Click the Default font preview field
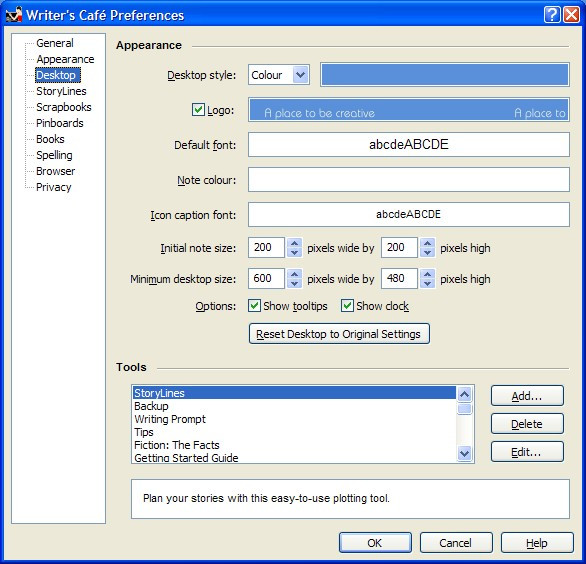This screenshot has height=564, width=586. (408, 144)
